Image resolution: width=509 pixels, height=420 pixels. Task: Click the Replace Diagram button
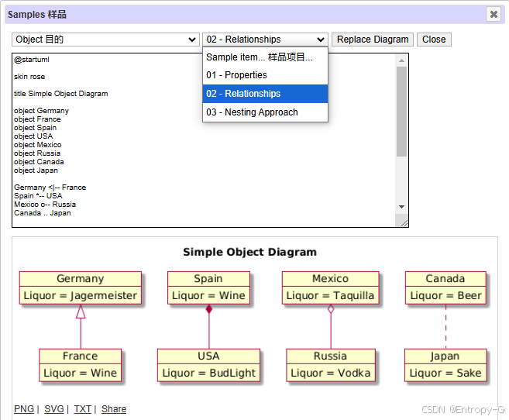coord(373,40)
